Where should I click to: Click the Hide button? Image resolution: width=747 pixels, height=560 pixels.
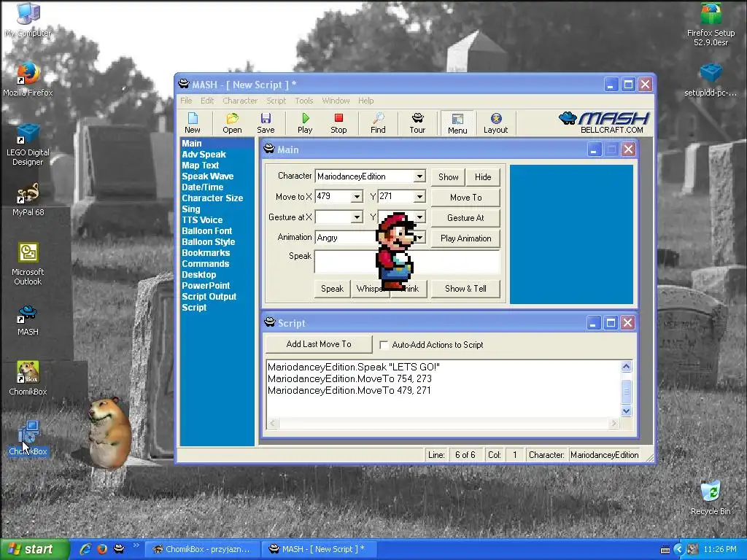coord(483,177)
